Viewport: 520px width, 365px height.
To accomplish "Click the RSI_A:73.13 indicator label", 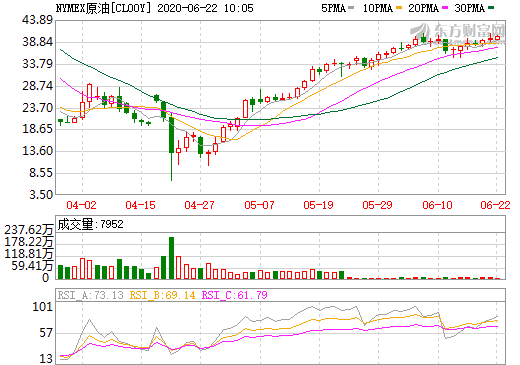I will (90, 295).
